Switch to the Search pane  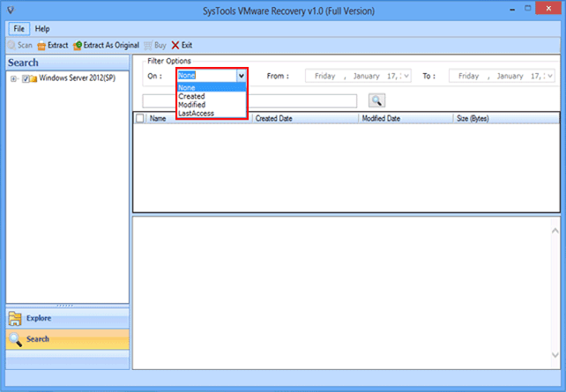68,339
